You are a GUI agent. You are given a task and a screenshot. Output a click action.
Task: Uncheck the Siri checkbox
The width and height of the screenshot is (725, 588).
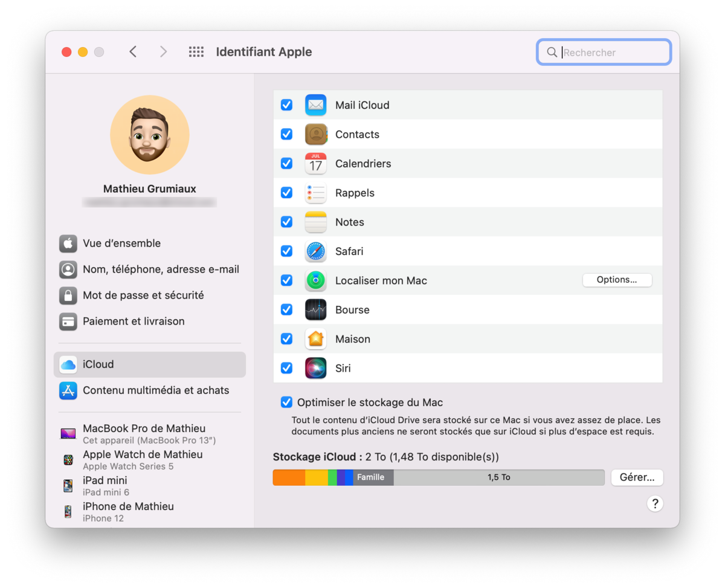[x=287, y=368]
